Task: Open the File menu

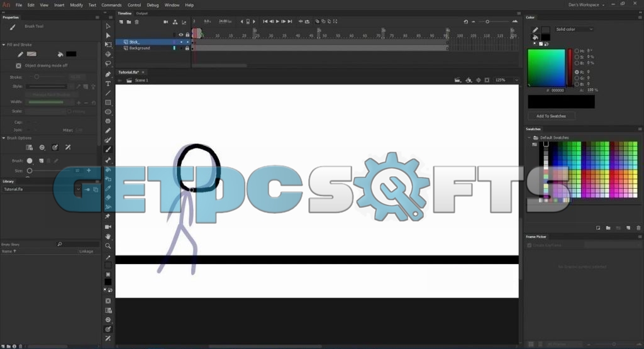Action: click(x=19, y=5)
